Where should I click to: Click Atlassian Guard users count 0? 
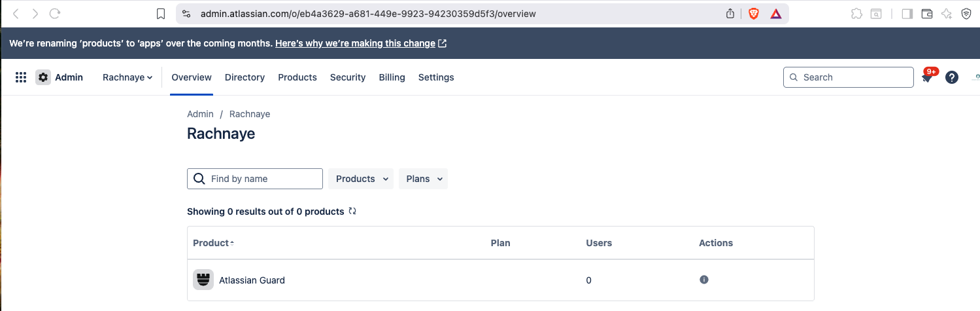coord(588,280)
